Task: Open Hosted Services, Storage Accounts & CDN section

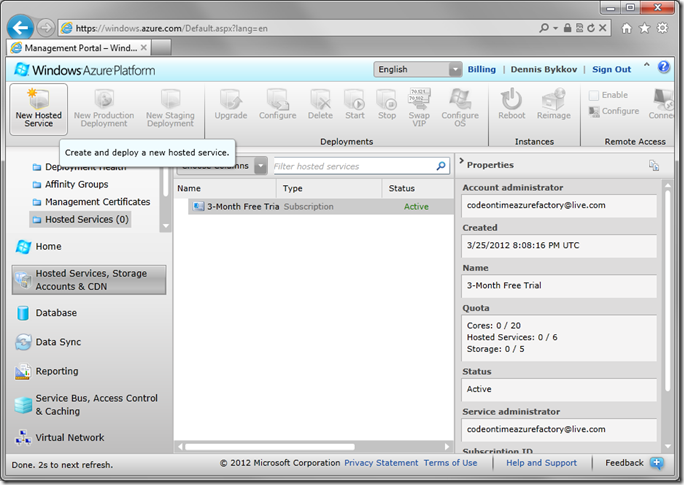Action: point(89,280)
